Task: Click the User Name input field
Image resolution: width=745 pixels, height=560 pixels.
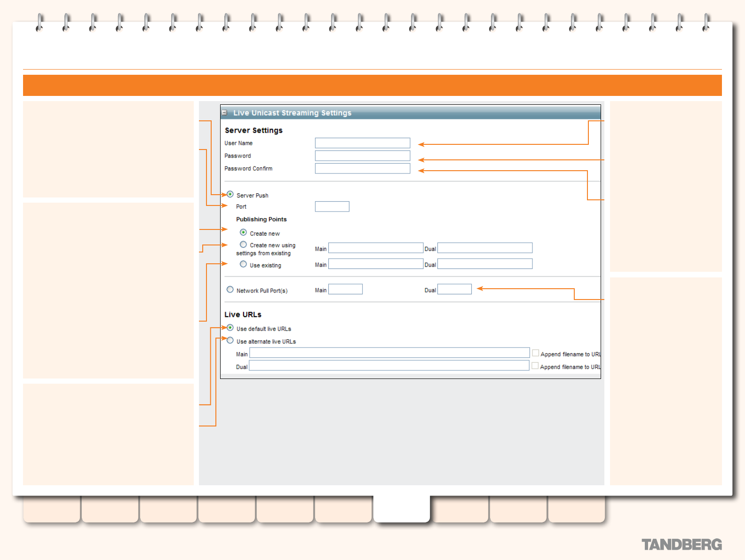Action: click(363, 143)
